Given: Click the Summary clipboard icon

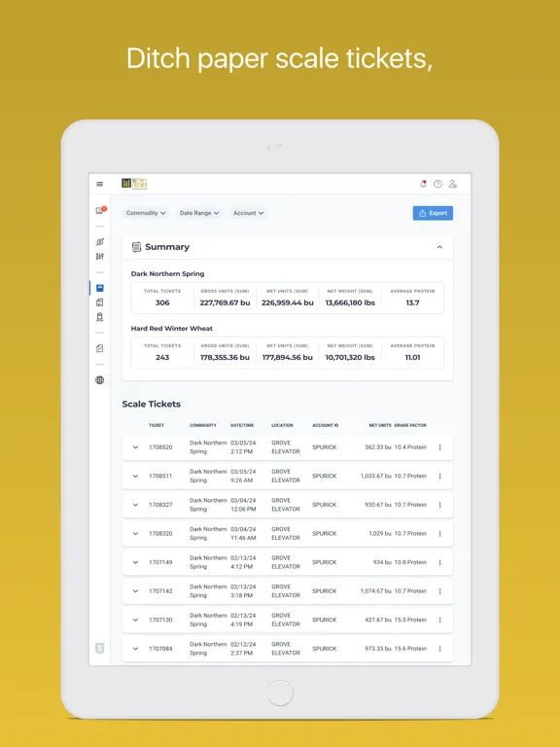Looking at the screenshot, I should [137, 247].
